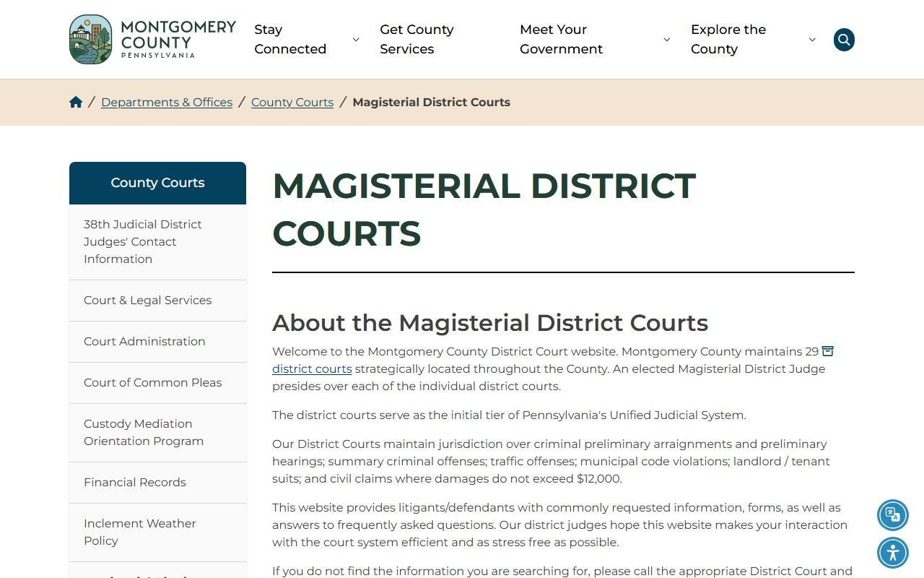Open Meet Your Government menu

point(561,39)
